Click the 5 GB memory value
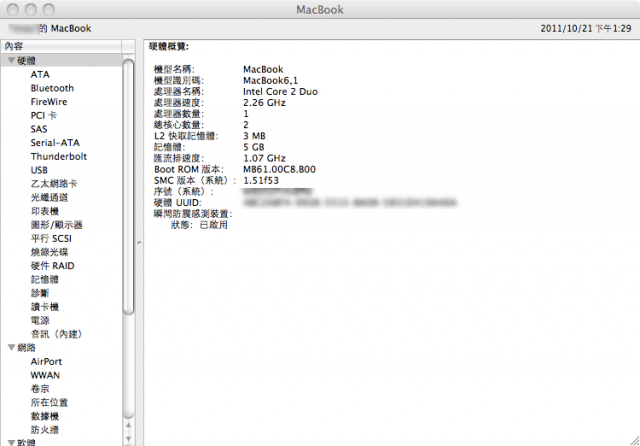The width and height of the screenshot is (640, 446). click(x=254, y=147)
